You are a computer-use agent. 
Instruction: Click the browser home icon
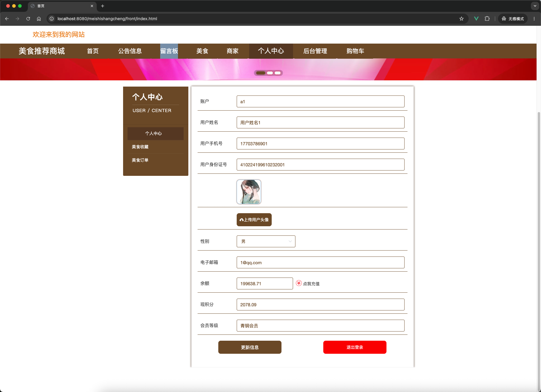point(39,19)
